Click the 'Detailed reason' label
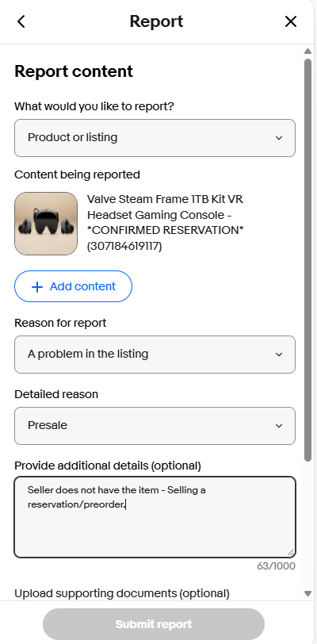The height and width of the screenshot is (644, 317). [56, 395]
